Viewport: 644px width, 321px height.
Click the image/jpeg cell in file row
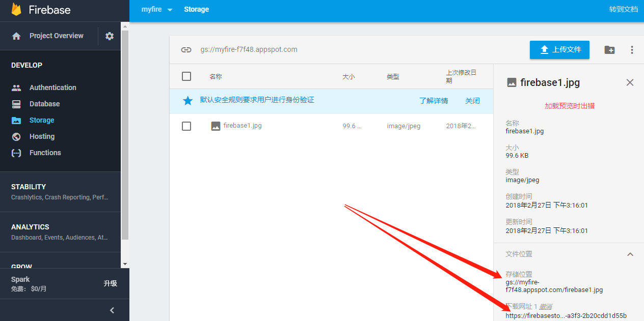pos(404,126)
